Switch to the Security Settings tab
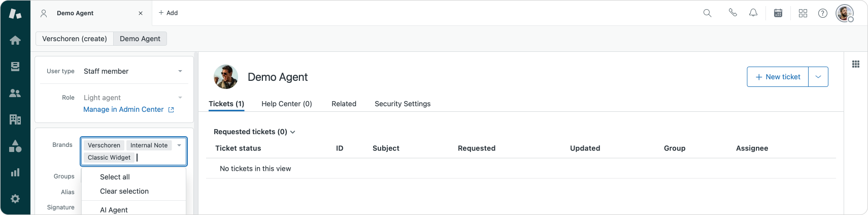The height and width of the screenshot is (215, 868). pos(403,104)
